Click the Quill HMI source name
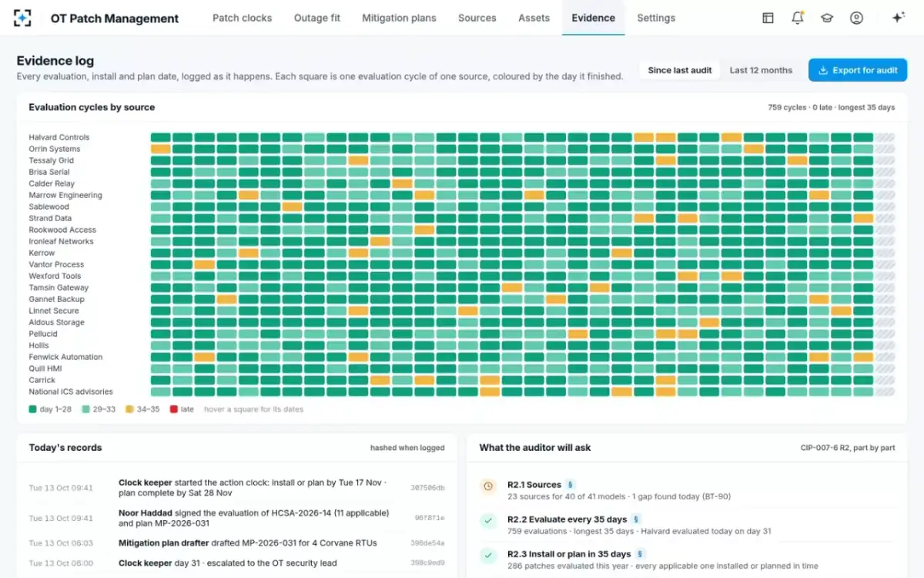 (45, 368)
